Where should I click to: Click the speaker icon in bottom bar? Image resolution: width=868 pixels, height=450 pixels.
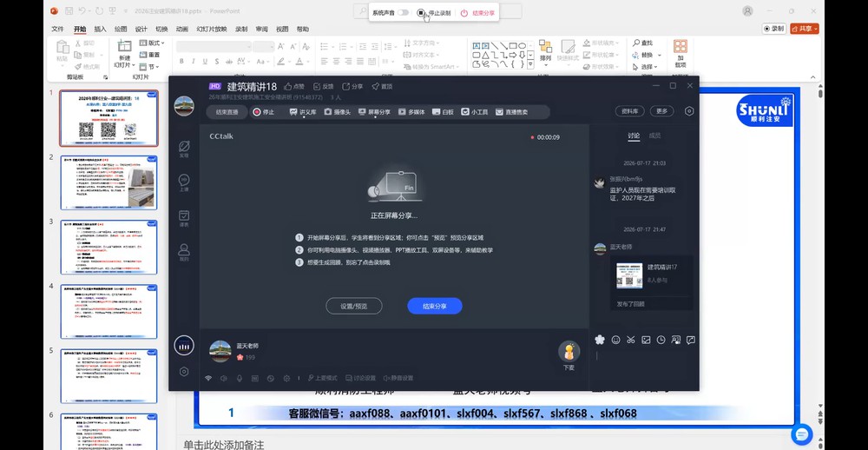pos(224,379)
